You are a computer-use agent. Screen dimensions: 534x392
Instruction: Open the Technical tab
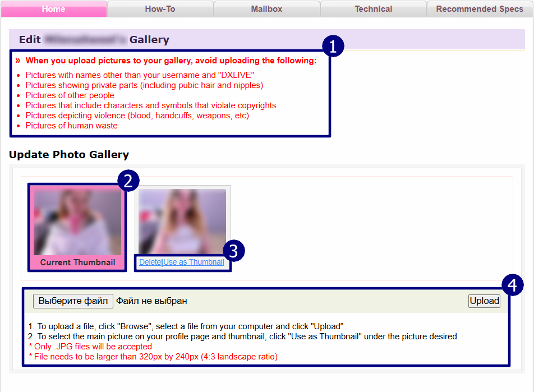point(373,9)
